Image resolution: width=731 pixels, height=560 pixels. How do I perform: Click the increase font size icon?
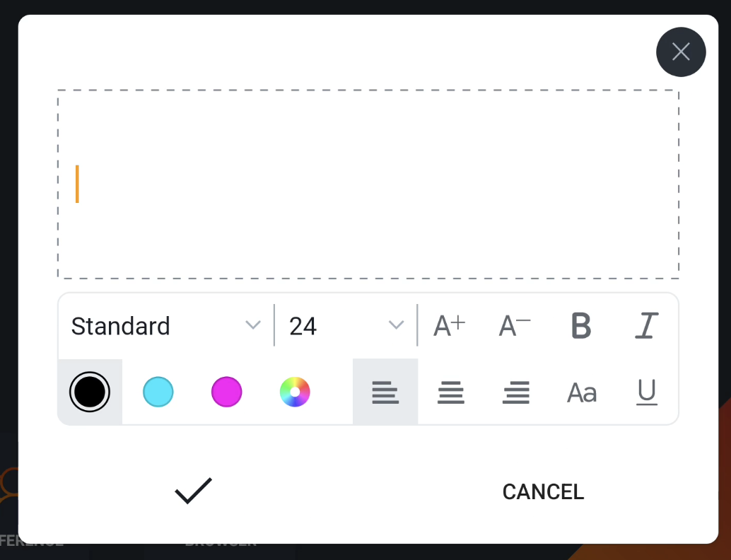coord(448,325)
